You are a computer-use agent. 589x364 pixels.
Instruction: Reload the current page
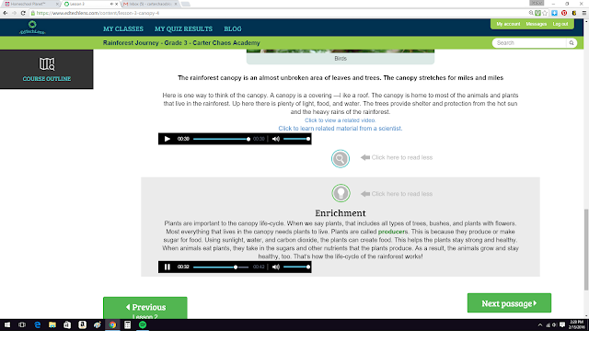tap(23, 13)
